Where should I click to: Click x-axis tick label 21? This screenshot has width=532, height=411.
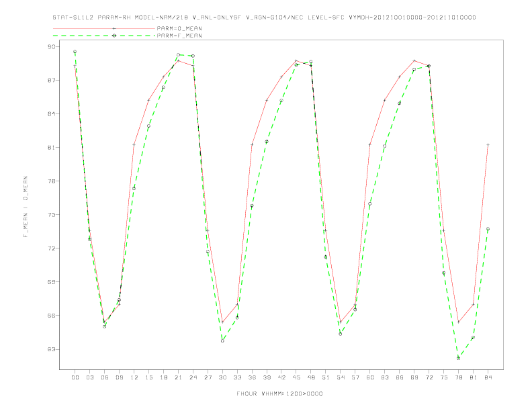178,377
